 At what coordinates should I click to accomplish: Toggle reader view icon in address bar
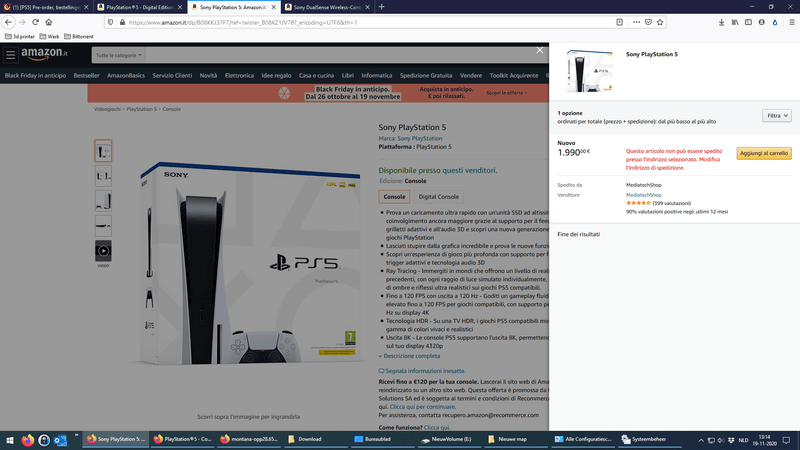click(x=619, y=22)
